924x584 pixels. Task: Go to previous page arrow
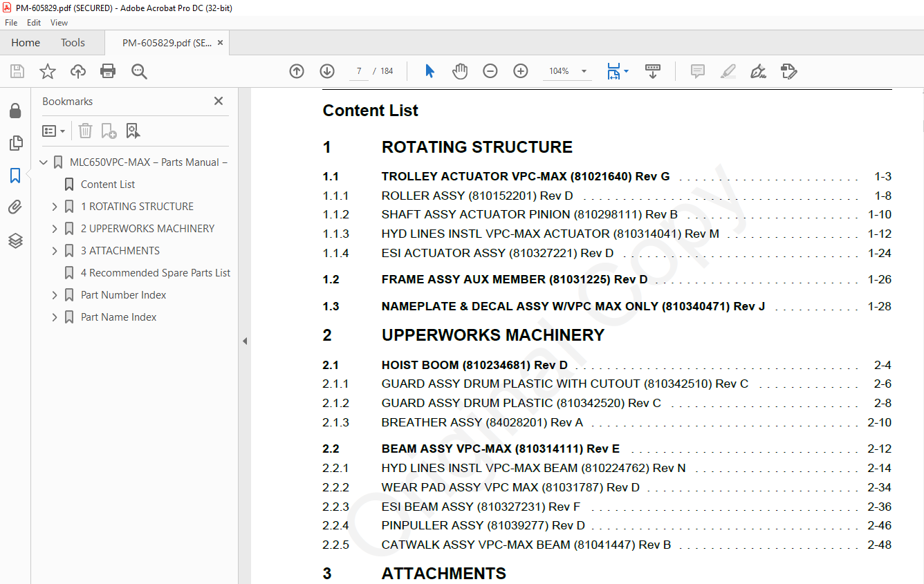[x=297, y=71]
